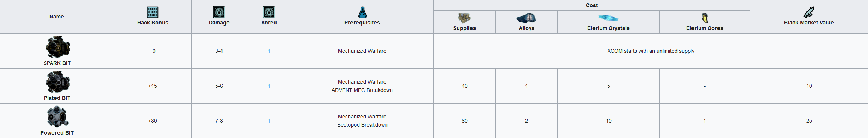This screenshot has width=868, height=138.
Task: Click the unlimited supply note cell
Action: (651, 51)
